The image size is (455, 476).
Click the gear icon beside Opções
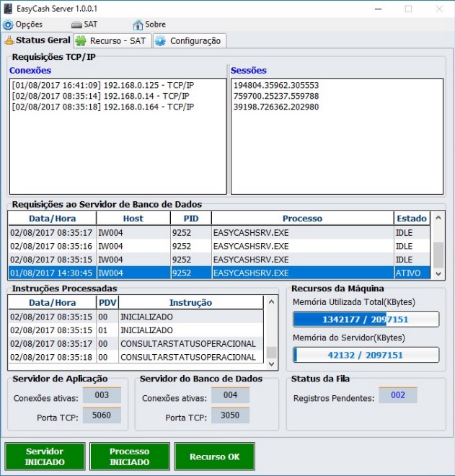tap(8, 25)
